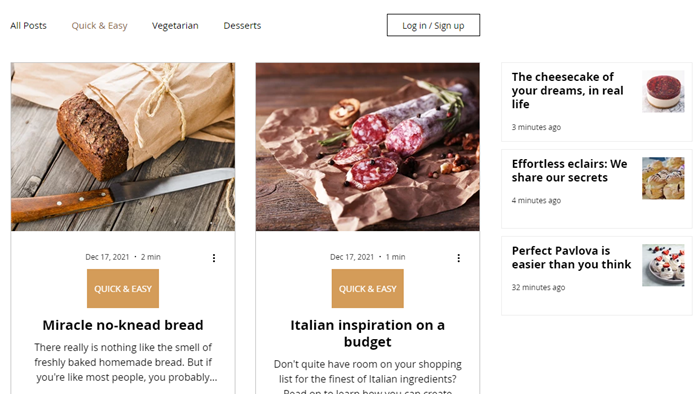
Task: Click the Quick & Easy tag on Italian post
Action: 367,288
